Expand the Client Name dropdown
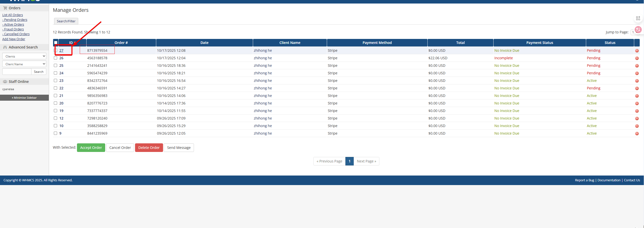 tap(24, 64)
